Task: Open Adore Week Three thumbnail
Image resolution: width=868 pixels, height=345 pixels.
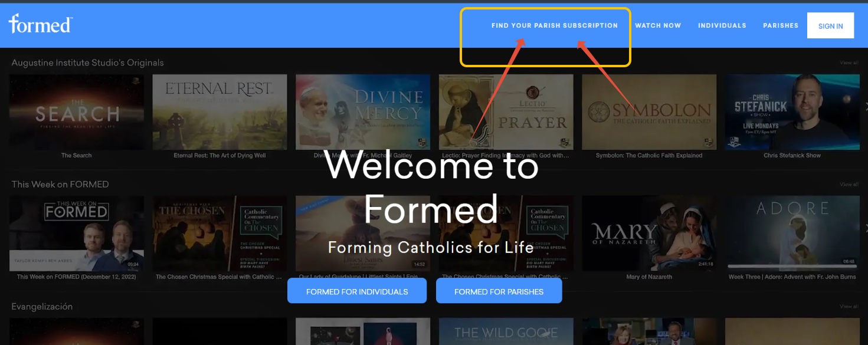Action: [x=792, y=234]
